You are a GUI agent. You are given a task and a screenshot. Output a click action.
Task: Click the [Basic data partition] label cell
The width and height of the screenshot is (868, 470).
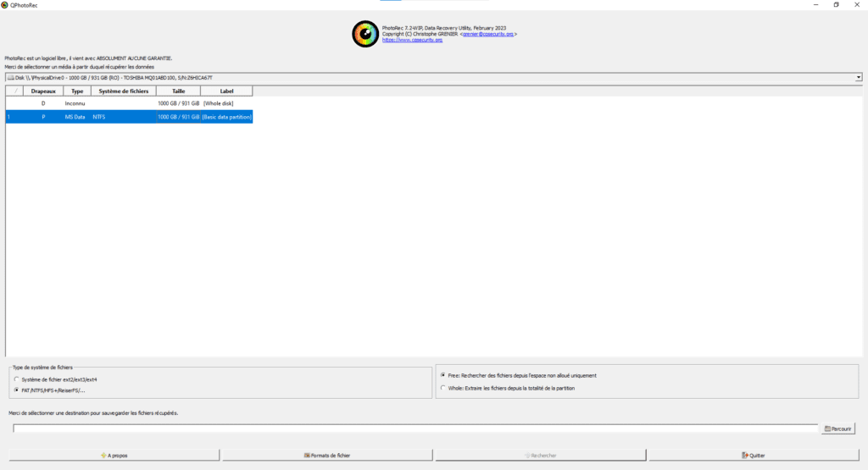(226, 117)
